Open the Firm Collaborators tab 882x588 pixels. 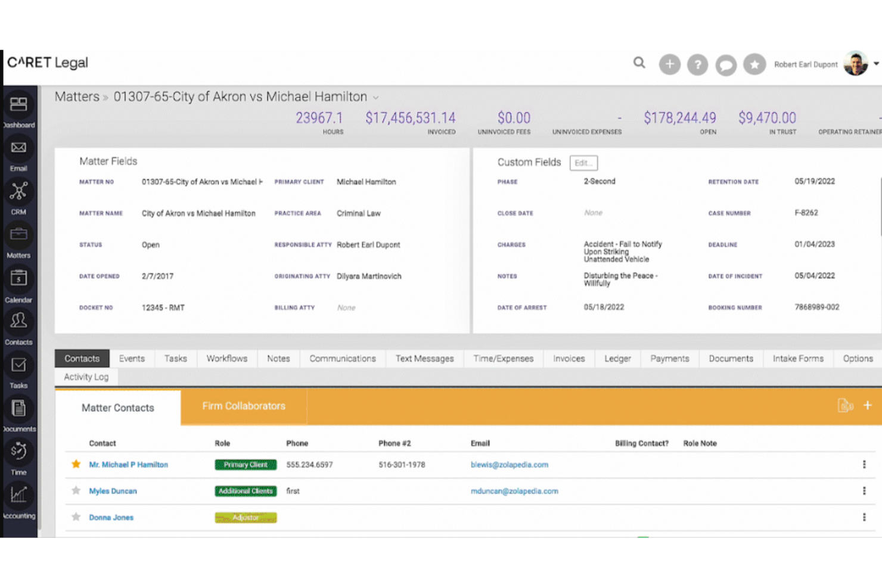(x=244, y=406)
